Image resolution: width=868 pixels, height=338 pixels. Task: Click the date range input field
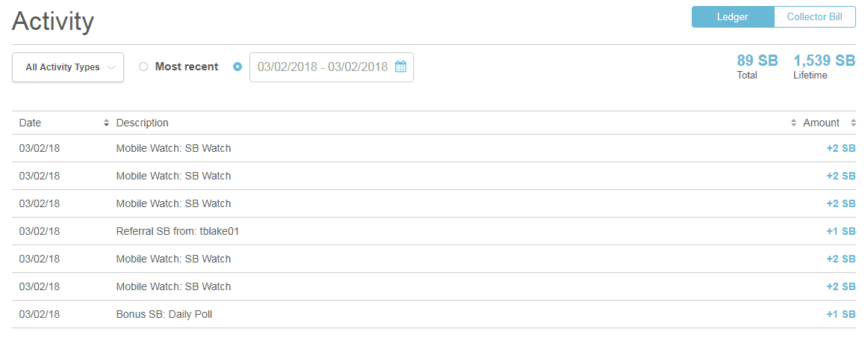point(332,67)
